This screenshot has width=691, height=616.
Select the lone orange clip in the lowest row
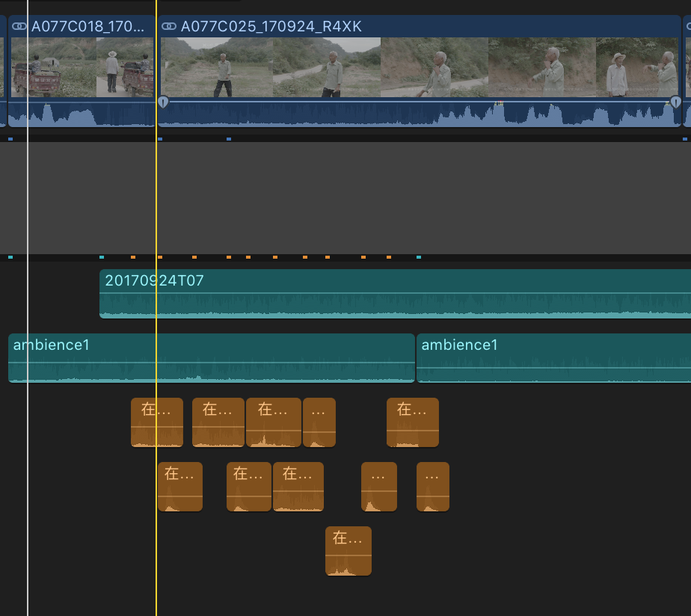348,551
